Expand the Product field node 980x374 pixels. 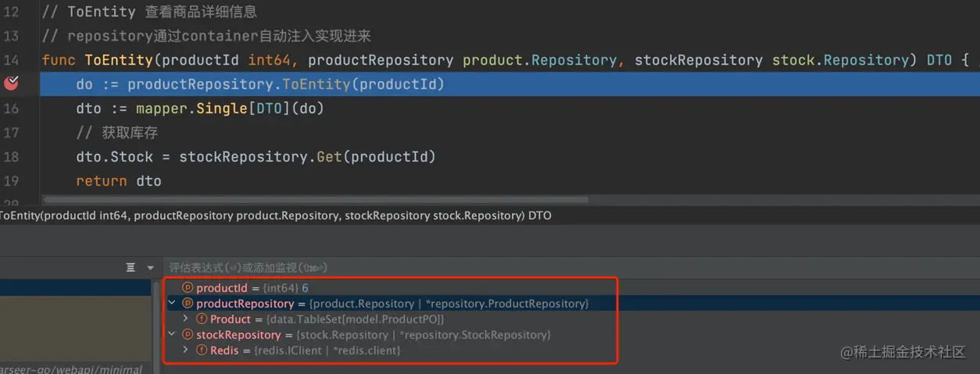click(185, 319)
